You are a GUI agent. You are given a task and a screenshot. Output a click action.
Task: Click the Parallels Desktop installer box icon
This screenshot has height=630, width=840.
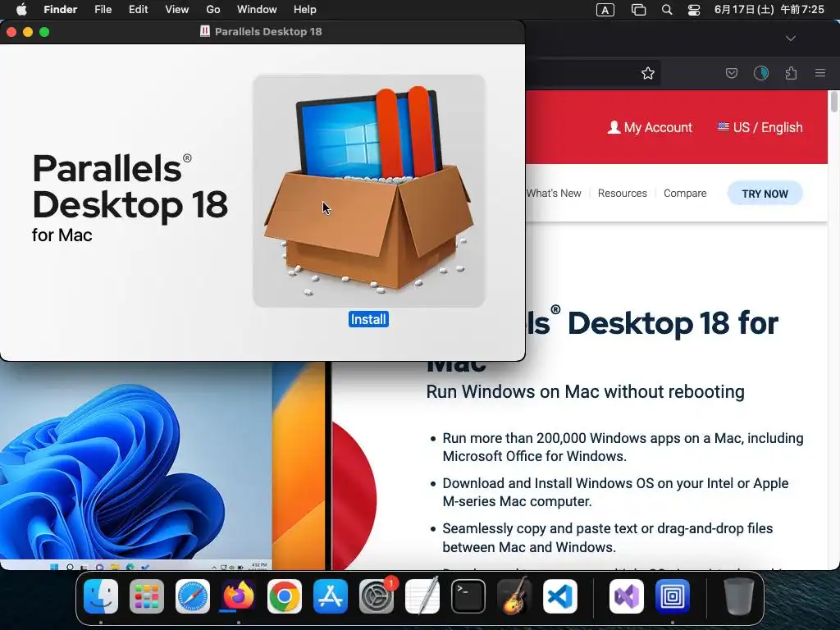point(369,190)
